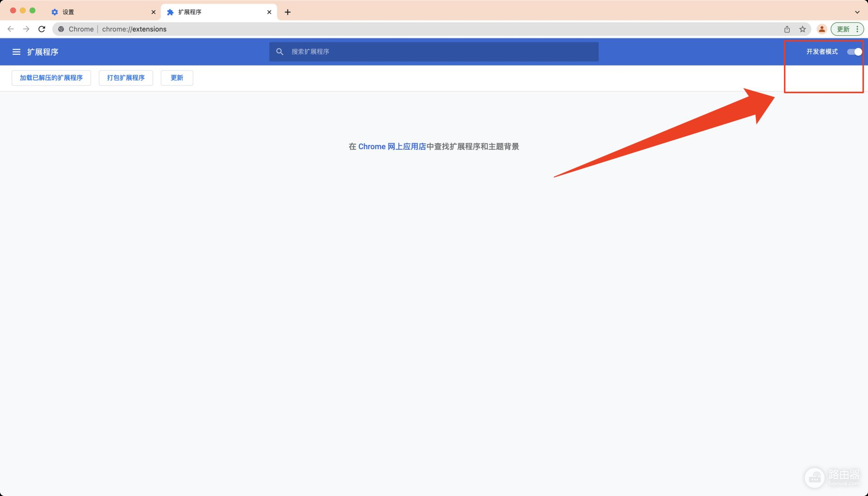
Task: Go forward with the forward arrow
Action: (x=26, y=29)
